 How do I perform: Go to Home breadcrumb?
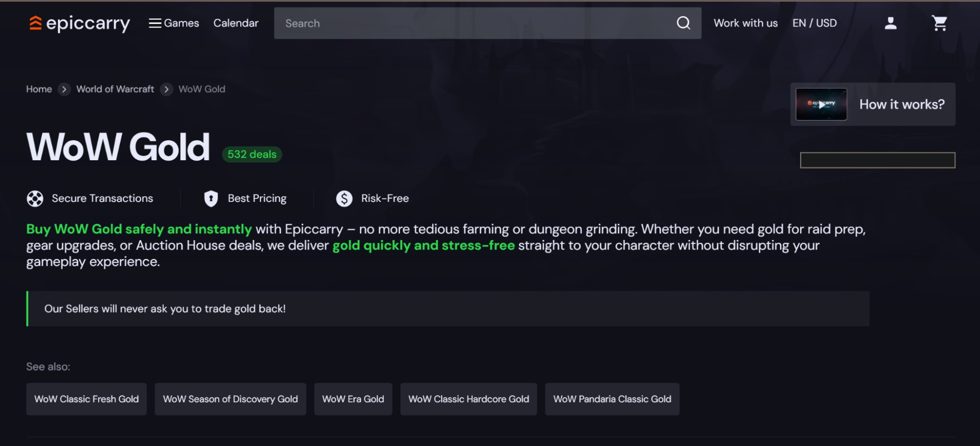pos(39,89)
